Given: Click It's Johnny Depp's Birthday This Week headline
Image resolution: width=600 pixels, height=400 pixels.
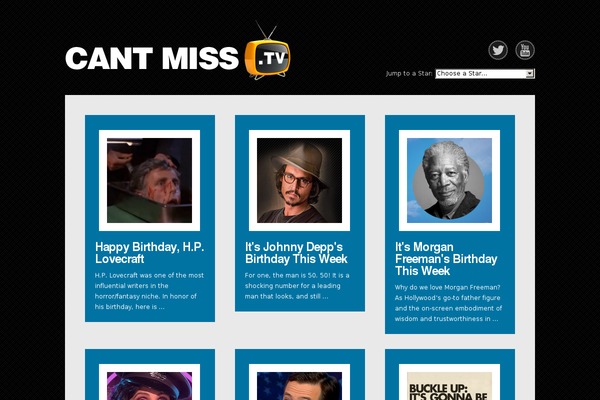Looking at the screenshot, I should click(x=296, y=253).
